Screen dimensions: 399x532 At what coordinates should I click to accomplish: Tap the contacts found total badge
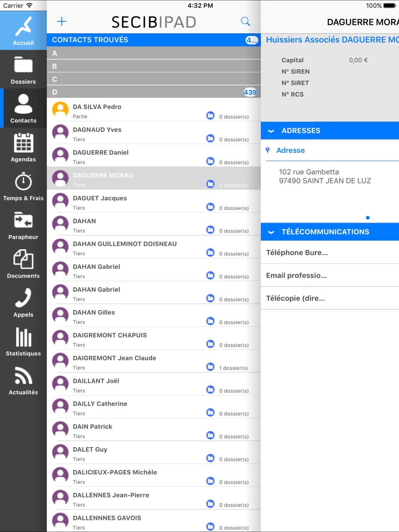252,40
